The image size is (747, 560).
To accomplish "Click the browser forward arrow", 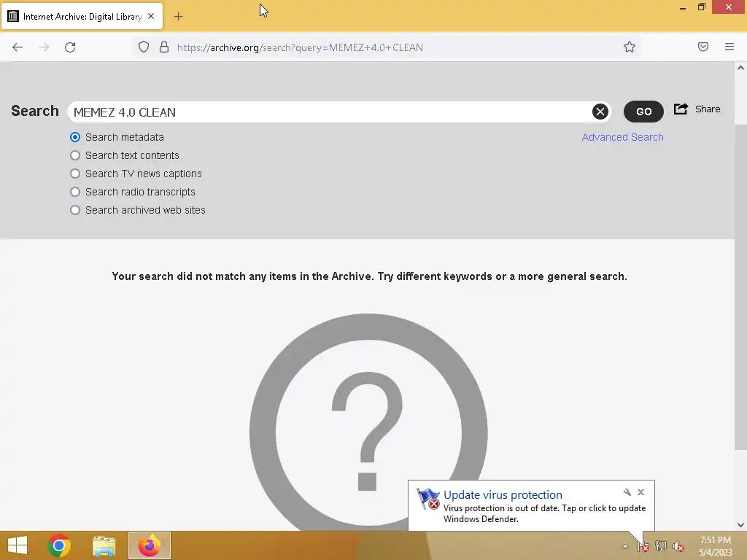I will coord(44,47).
